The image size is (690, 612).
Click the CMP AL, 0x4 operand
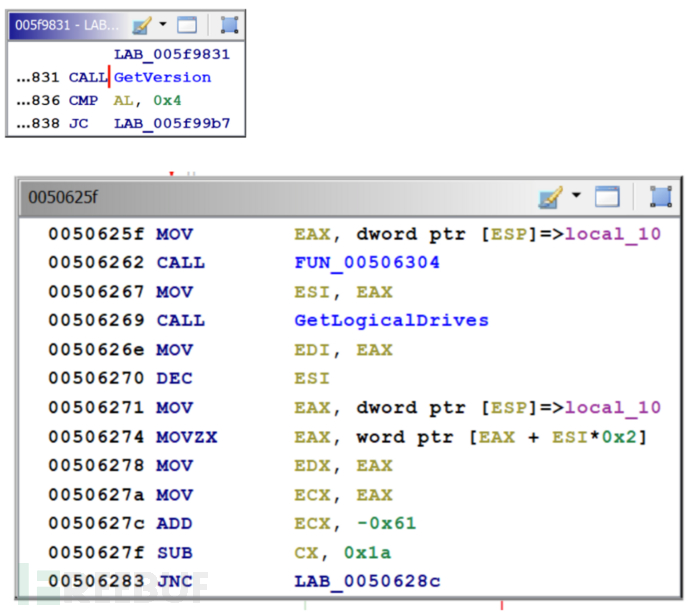tap(146, 101)
